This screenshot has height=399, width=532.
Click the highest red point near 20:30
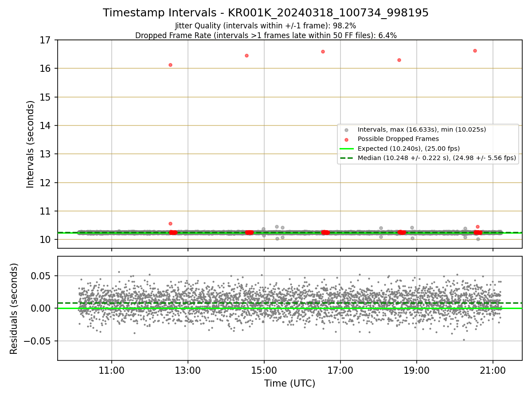[x=475, y=51]
